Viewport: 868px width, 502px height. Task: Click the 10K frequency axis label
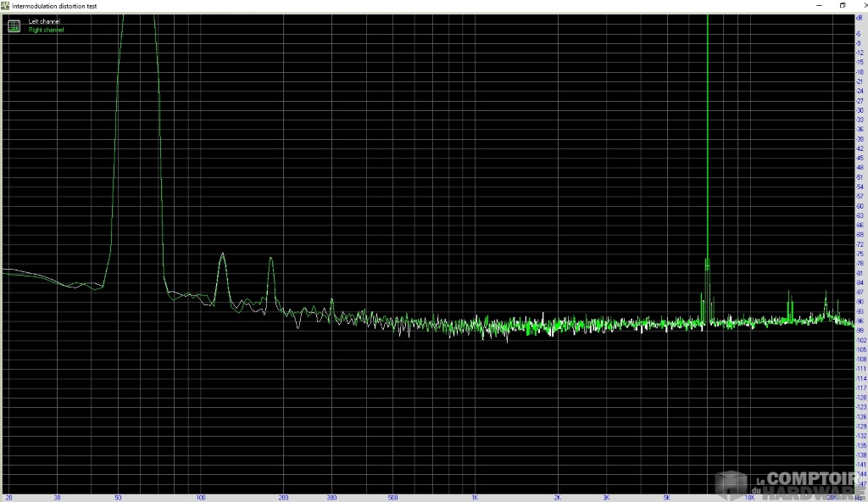pos(749,498)
